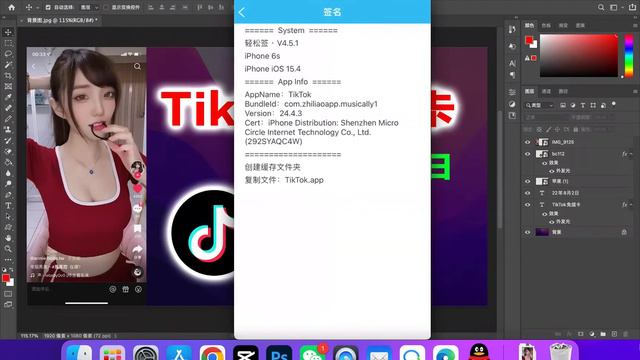The height and width of the screenshot is (360, 640).
Task: Click the search icon in the options bar
Action: [601, 7]
